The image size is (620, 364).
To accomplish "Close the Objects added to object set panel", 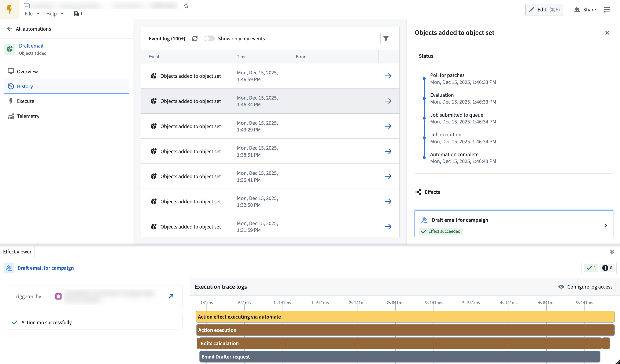I will coord(607,33).
